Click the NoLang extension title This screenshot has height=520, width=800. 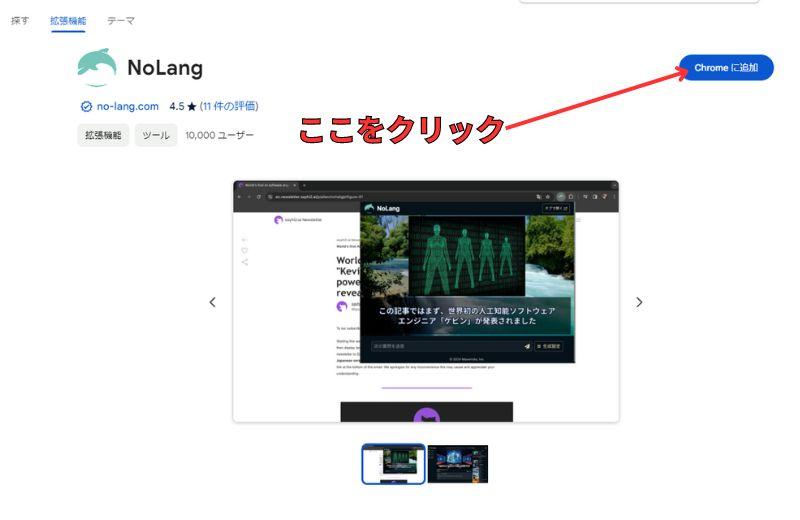(165, 68)
